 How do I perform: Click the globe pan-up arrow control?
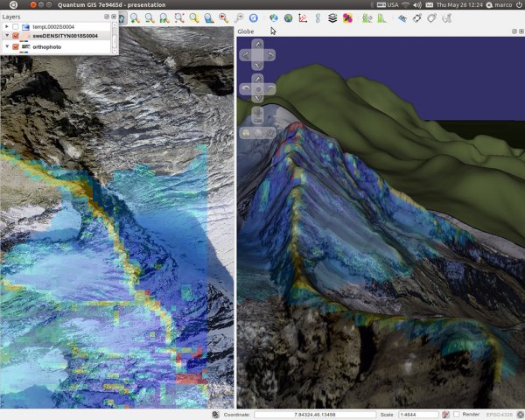coord(257,44)
